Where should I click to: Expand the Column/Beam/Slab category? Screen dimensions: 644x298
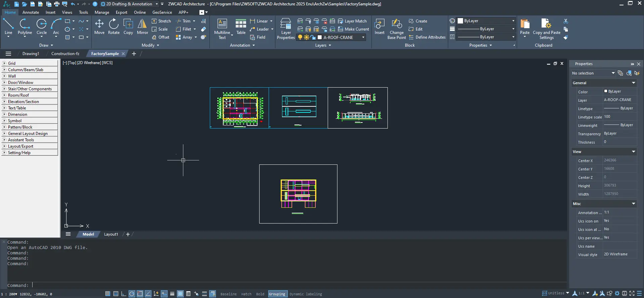[x=30, y=70]
